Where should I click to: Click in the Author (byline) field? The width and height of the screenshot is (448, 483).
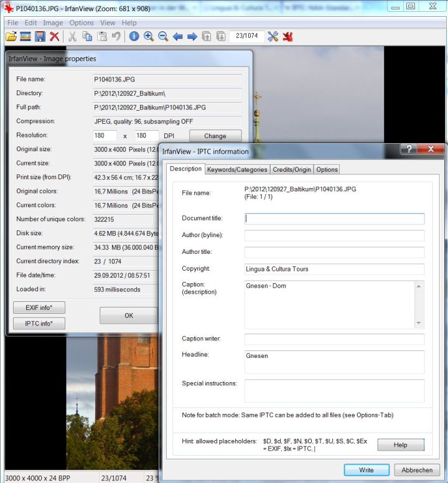[x=334, y=235]
